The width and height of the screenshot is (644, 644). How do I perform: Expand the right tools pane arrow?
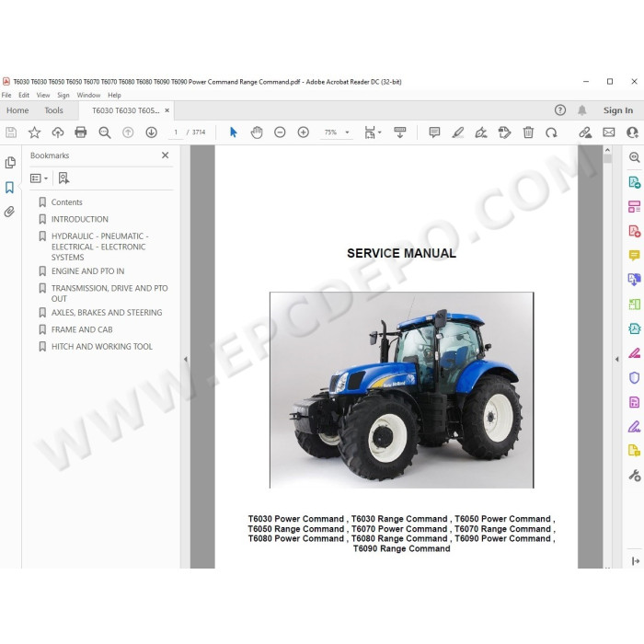point(617,359)
